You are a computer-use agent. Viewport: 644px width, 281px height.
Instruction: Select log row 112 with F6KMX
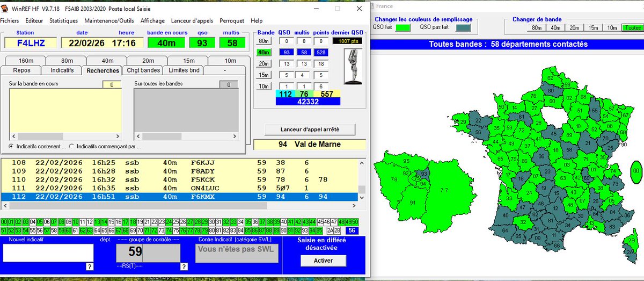pos(179,197)
